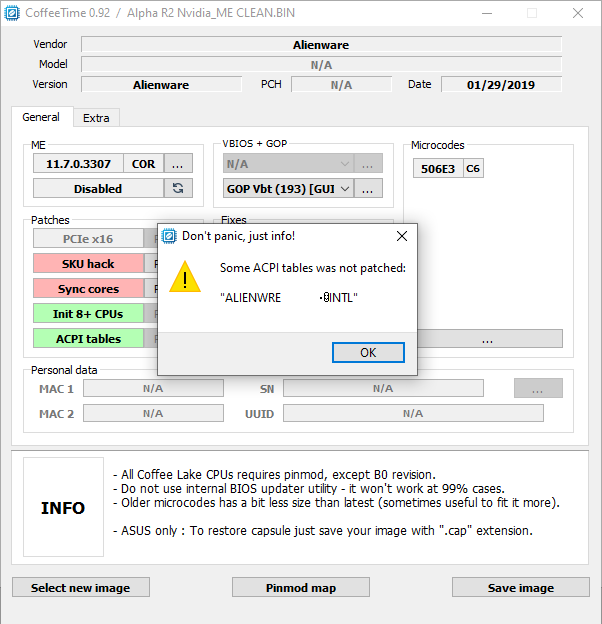
Task: Click the ME version 11.7.0.3307 button
Action: (78, 164)
